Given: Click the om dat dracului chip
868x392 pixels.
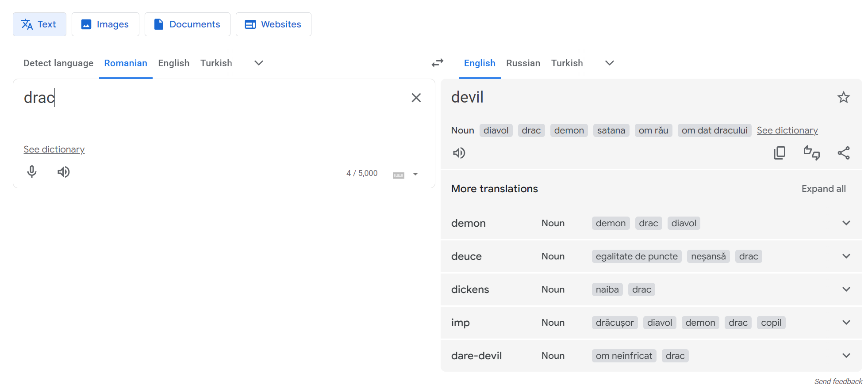Looking at the screenshot, I should [714, 130].
